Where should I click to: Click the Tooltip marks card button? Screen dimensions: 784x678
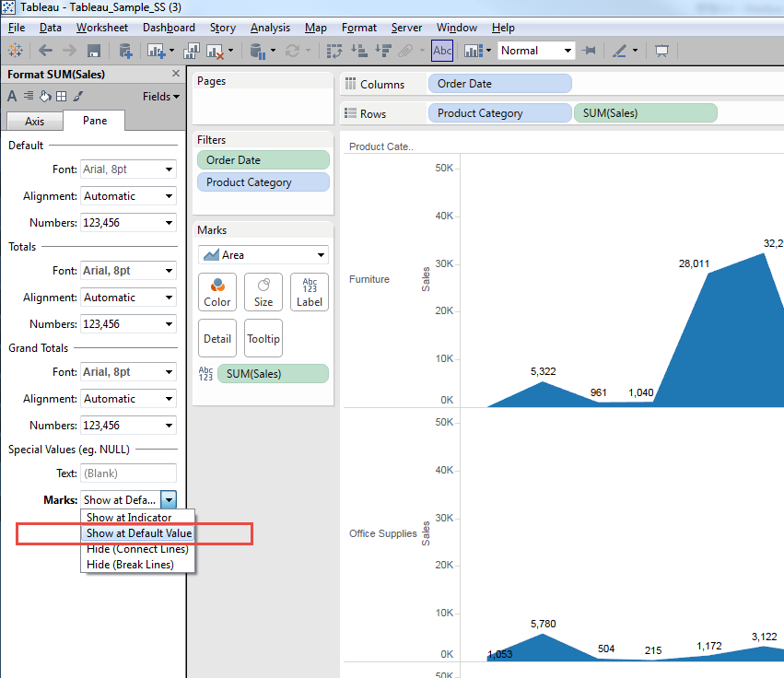pos(263,338)
